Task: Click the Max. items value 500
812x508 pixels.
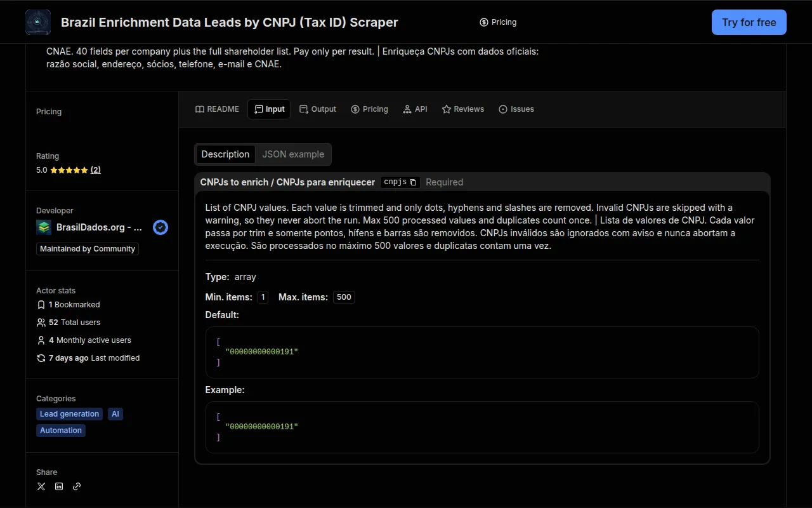Action: (344, 297)
